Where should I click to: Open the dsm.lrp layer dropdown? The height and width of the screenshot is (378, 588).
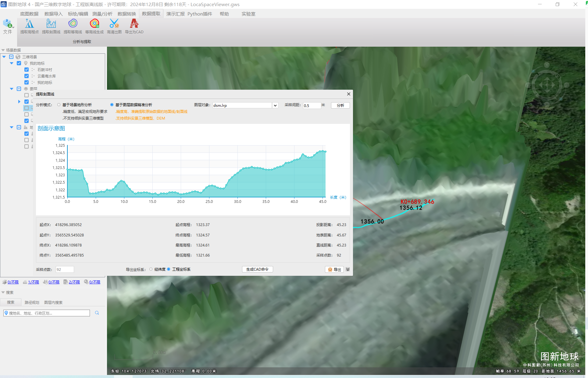[x=275, y=105]
